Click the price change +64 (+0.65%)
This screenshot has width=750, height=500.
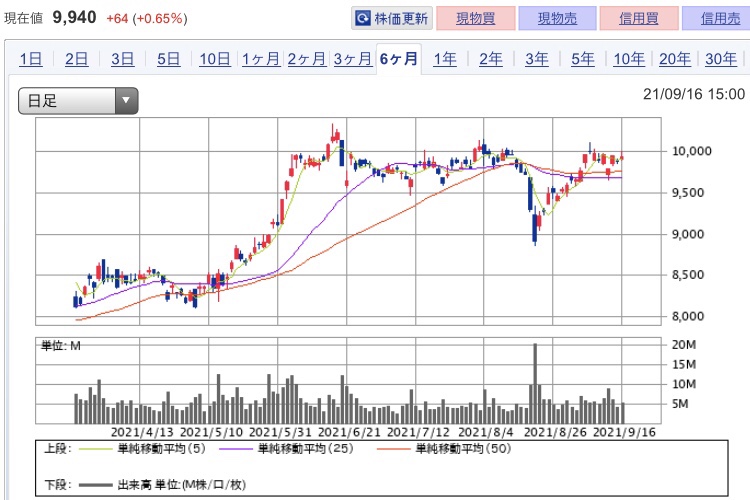pos(147,19)
